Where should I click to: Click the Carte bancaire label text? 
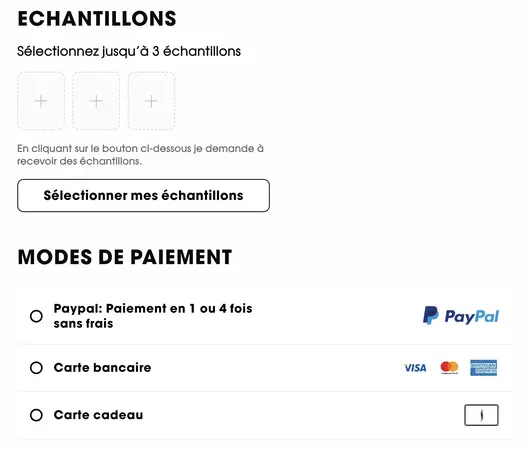click(x=102, y=368)
